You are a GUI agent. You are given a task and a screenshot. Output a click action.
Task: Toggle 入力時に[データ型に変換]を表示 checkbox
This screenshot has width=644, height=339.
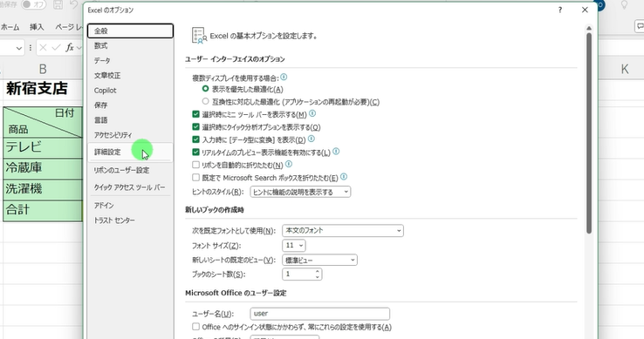coord(196,139)
